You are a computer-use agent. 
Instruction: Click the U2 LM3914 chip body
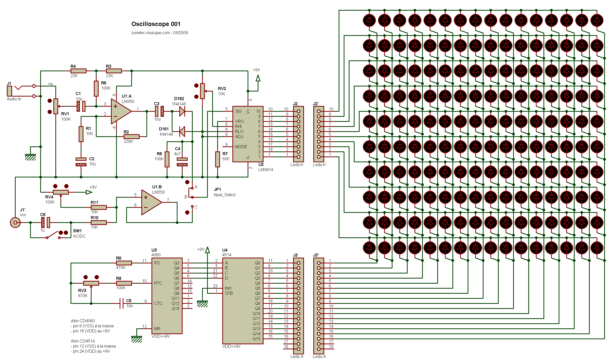248,134
